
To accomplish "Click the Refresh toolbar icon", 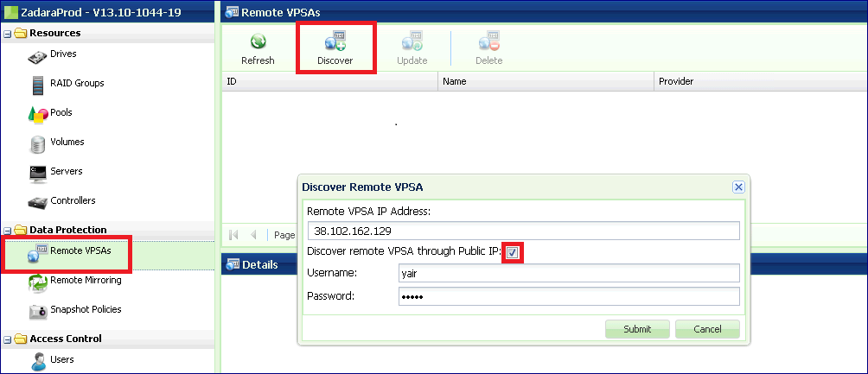I will (258, 41).
